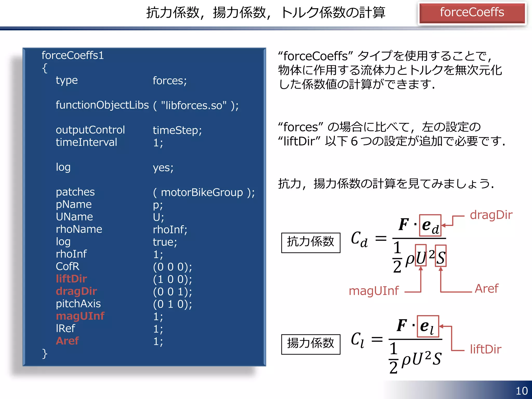Screen dimensions: 532x399
Task: Click the '( motorBikeGroup );' value
Action: tap(204, 192)
